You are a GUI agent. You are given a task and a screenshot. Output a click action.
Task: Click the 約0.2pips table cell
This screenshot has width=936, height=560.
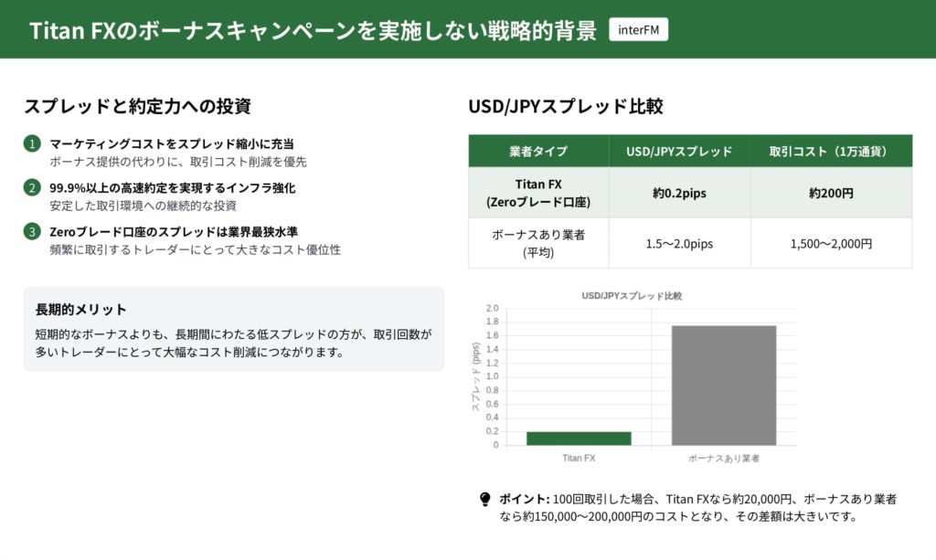(x=679, y=193)
